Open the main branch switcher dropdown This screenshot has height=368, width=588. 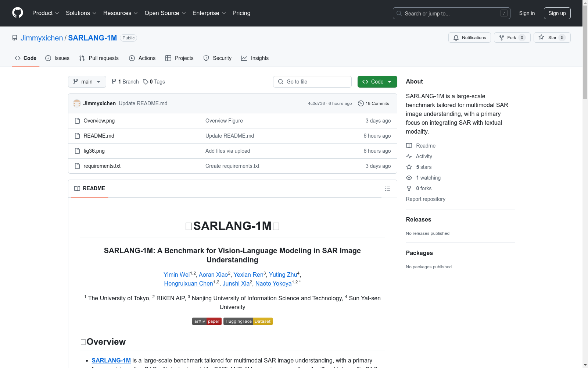pyautogui.click(x=87, y=82)
